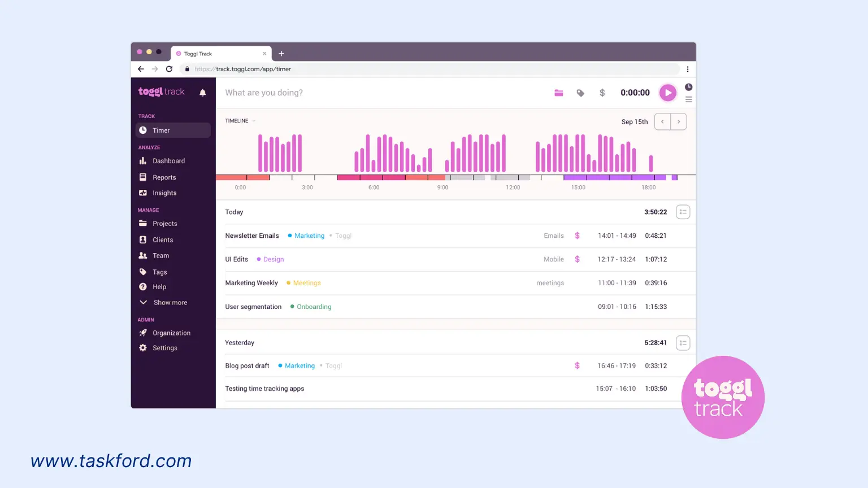
Task: Go to next day in timeline
Action: pos(679,122)
